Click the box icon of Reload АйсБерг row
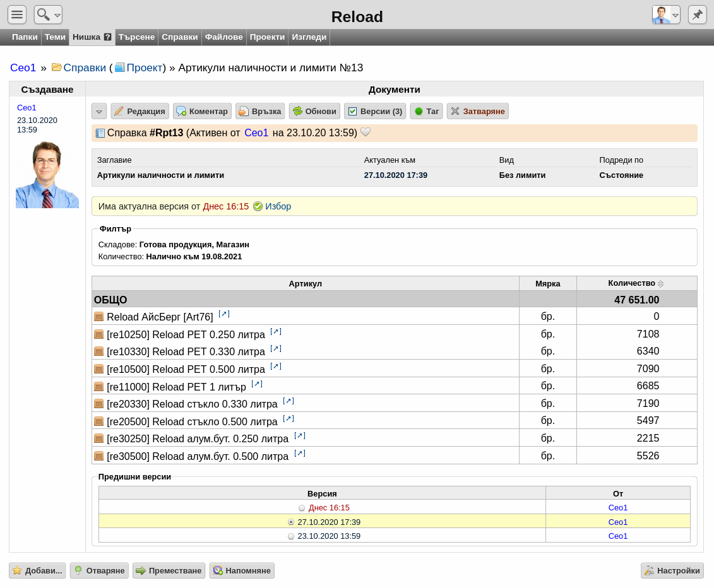714x588 pixels. tap(99, 317)
